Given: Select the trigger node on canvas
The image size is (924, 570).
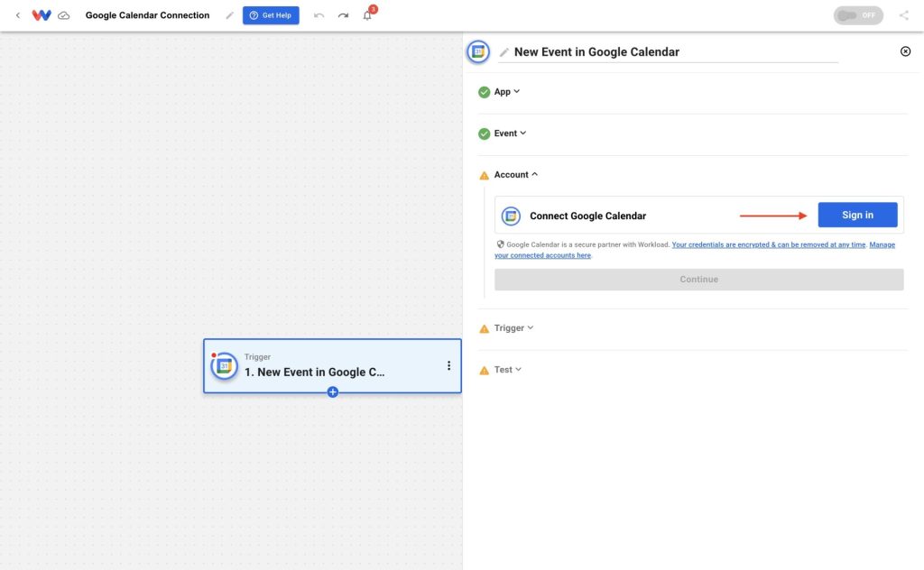Looking at the screenshot, I should pyautogui.click(x=332, y=365).
